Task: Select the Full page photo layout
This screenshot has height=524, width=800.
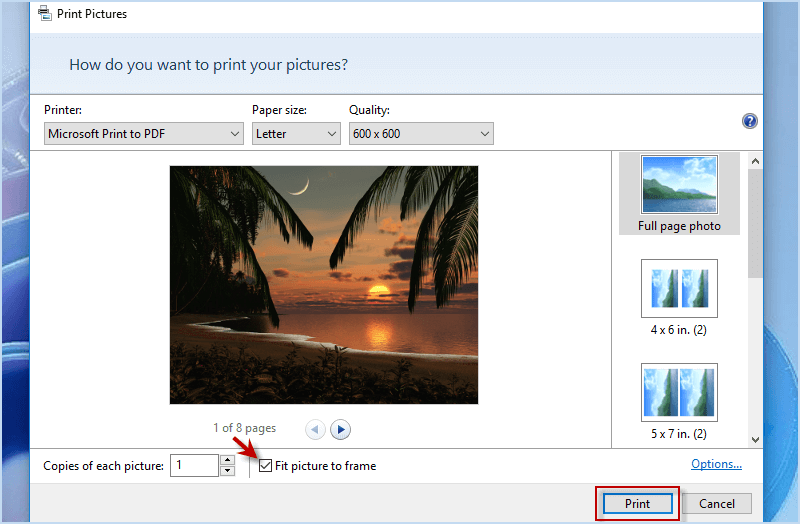Action: click(679, 193)
